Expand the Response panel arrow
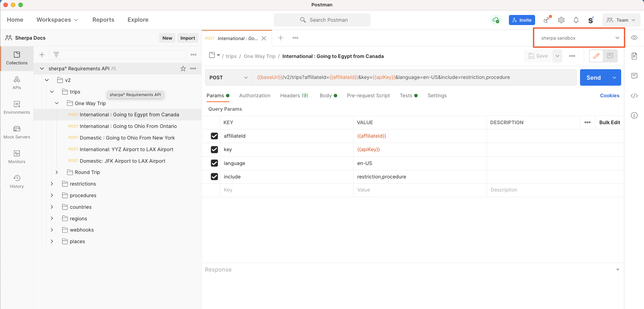 point(618,270)
